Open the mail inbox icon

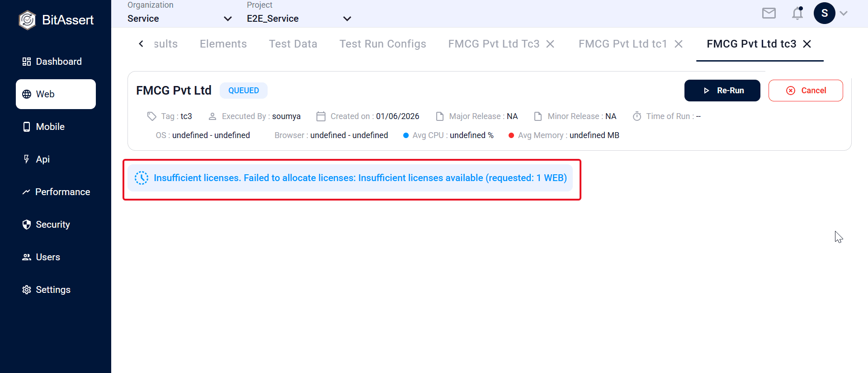tap(769, 13)
